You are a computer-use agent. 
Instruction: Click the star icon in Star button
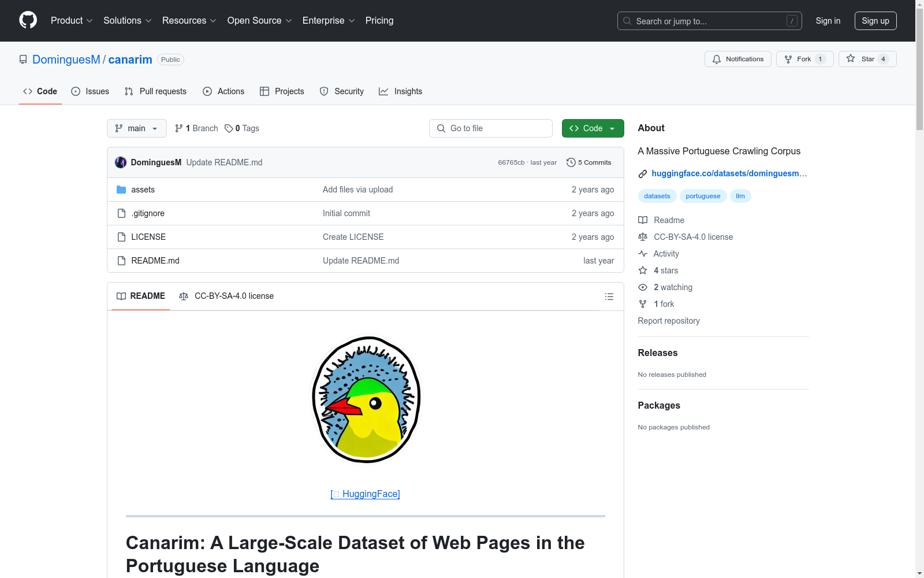851,59
